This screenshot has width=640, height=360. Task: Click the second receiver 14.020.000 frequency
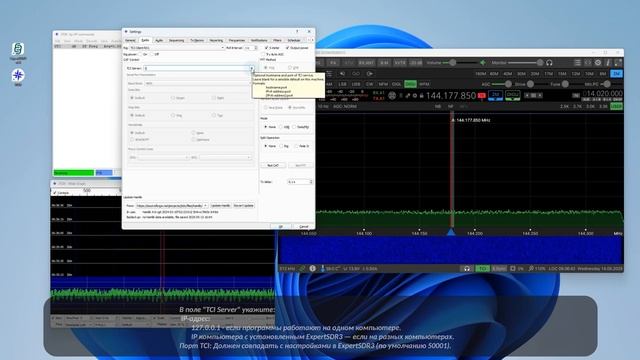[x=604, y=93]
